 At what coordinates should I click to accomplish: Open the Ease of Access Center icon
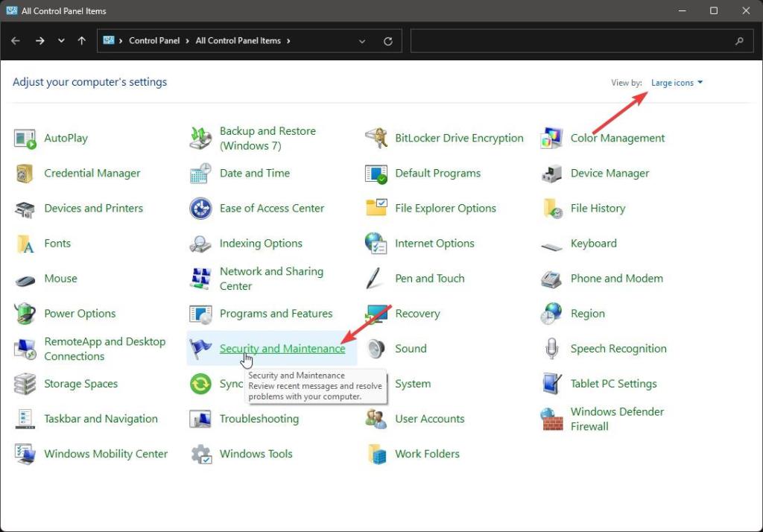pyautogui.click(x=200, y=209)
